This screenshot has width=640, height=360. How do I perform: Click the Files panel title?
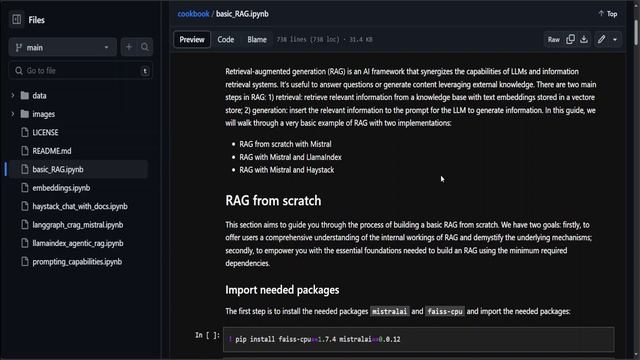[x=36, y=20]
